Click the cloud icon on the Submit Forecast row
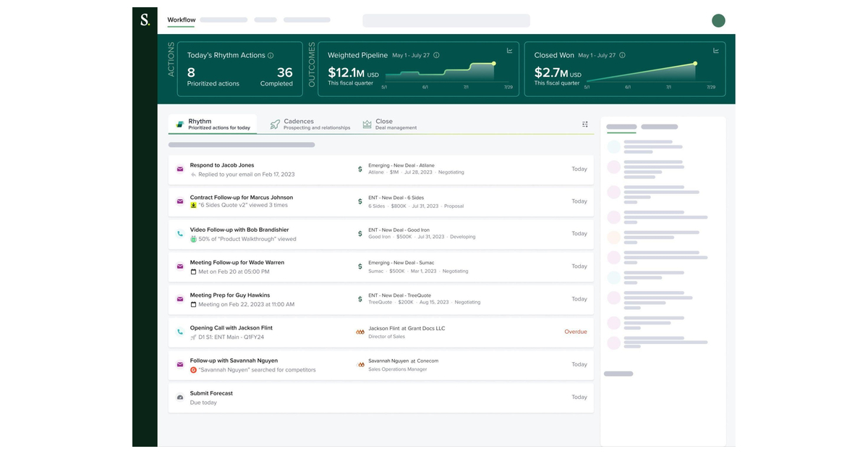 pyautogui.click(x=179, y=397)
